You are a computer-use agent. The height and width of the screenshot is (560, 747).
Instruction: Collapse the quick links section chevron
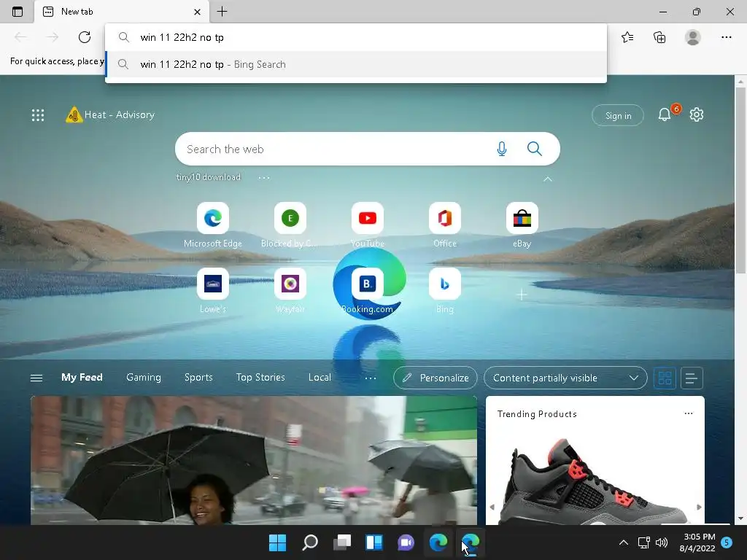click(x=548, y=179)
